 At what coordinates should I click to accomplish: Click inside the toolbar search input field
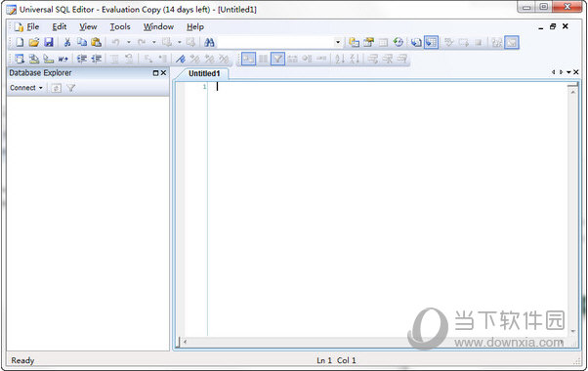275,42
